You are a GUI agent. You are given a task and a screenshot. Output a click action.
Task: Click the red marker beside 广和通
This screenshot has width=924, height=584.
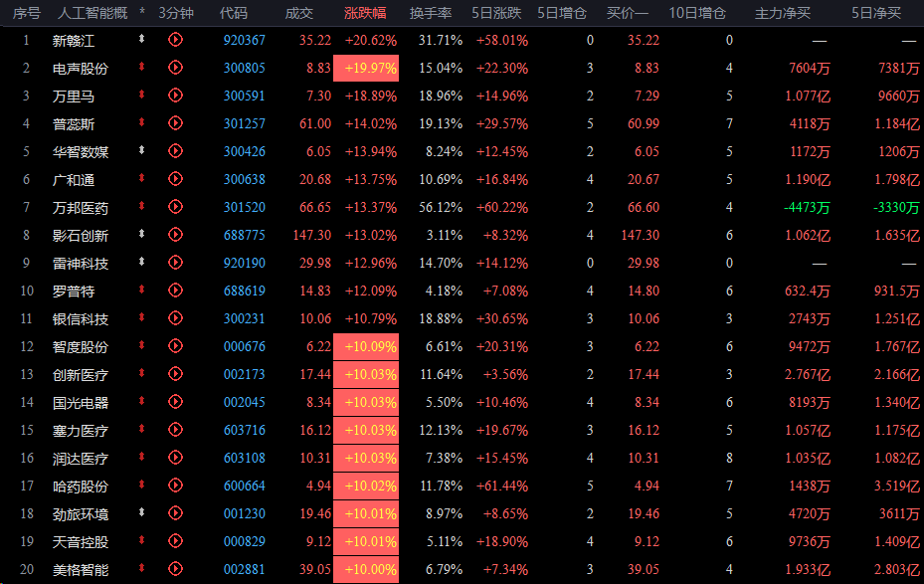pyautogui.click(x=141, y=178)
